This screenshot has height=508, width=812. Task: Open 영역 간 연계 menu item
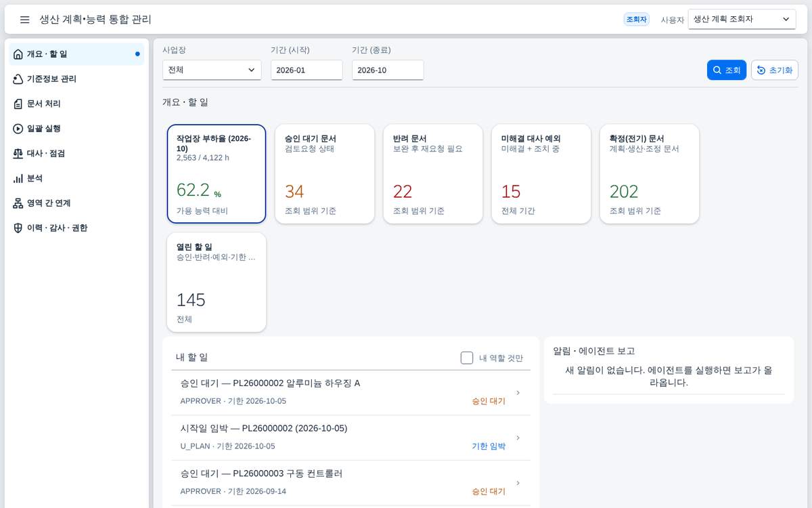(76, 203)
